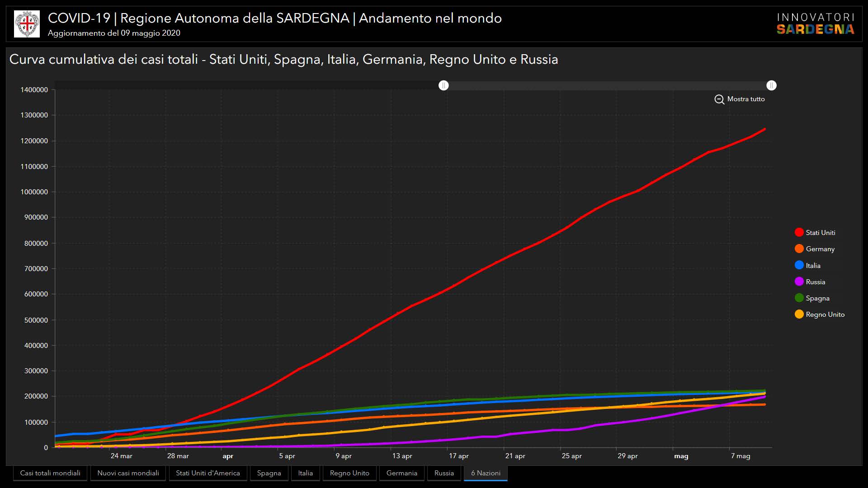Image resolution: width=868 pixels, height=488 pixels.
Task: Click the zoom-out magnifier icon
Action: tap(719, 99)
